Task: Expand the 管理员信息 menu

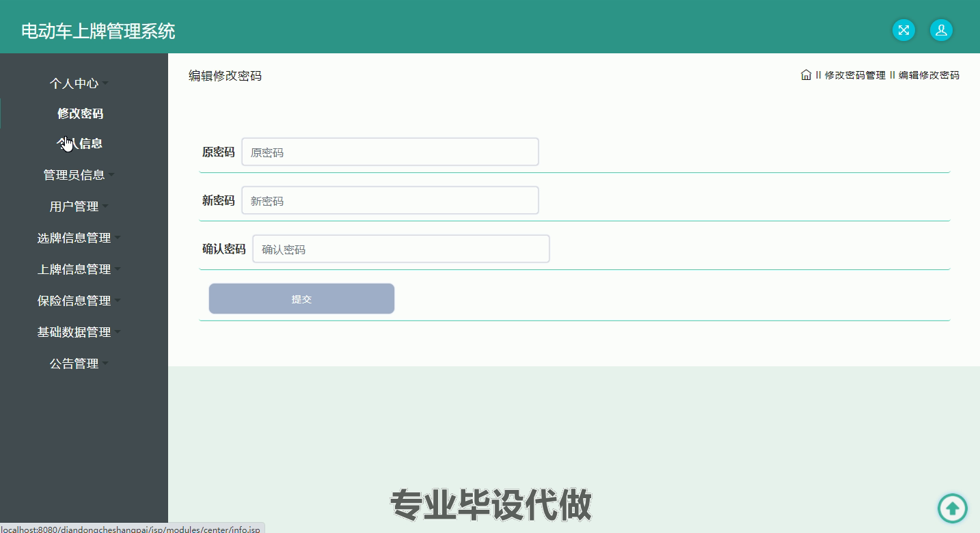Action: pos(79,175)
